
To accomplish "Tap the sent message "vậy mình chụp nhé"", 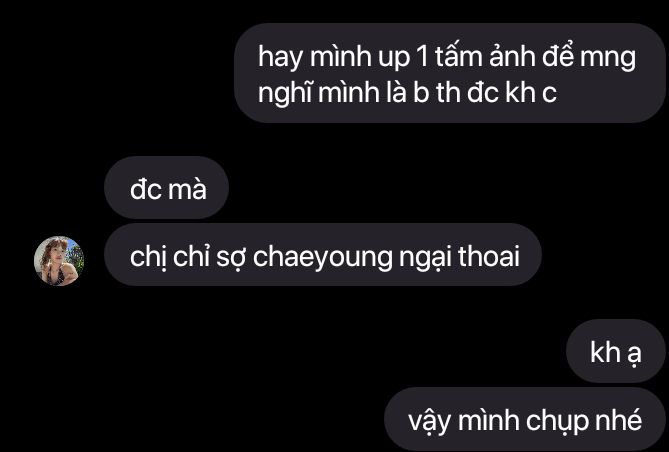I will pyautogui.click(x=525, y=419).
